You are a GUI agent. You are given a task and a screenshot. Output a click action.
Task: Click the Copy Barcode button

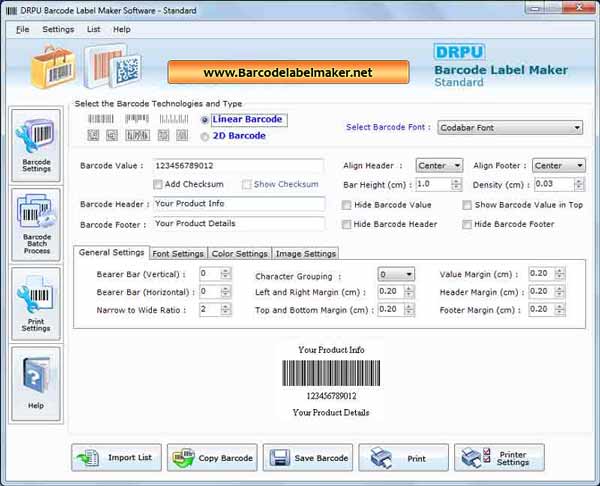coord(212,458)
